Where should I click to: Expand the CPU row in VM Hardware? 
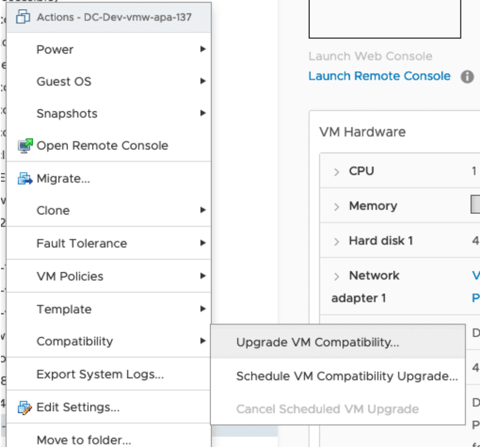pyautogui.click(x=337, y=171)
